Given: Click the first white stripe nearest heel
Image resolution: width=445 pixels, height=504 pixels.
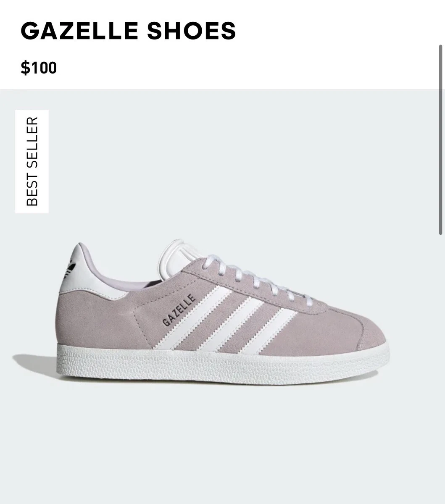Looking at the screenshot, I should coord(191,318).
